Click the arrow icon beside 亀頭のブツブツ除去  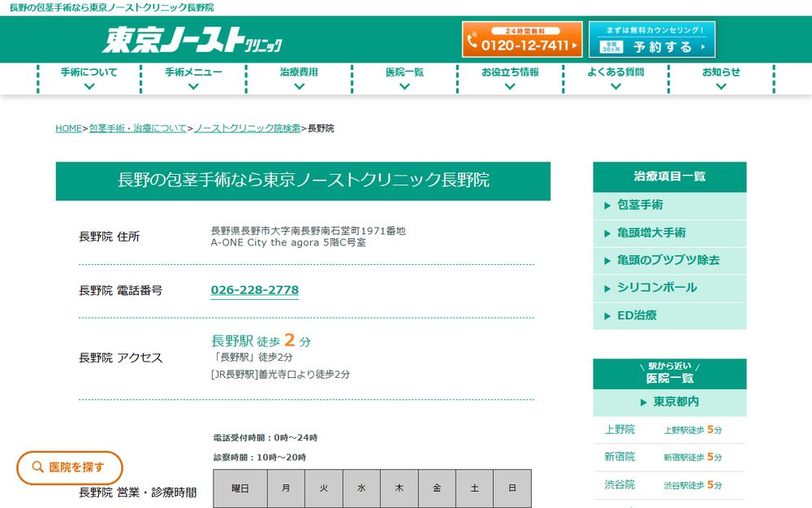607,261
